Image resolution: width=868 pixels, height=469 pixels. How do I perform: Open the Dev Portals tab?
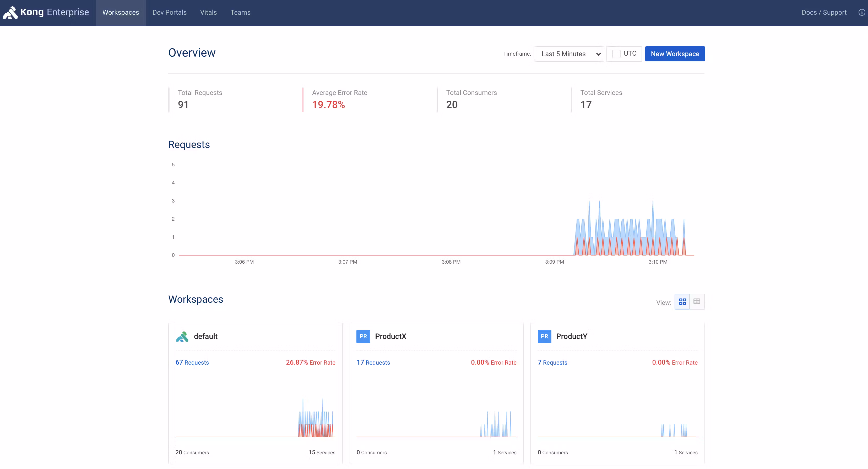(x=170, y=13)
